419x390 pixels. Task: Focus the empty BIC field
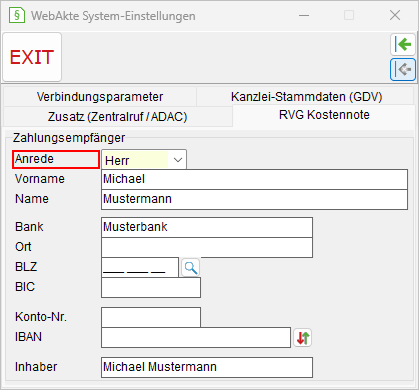(x=151, y=287)
